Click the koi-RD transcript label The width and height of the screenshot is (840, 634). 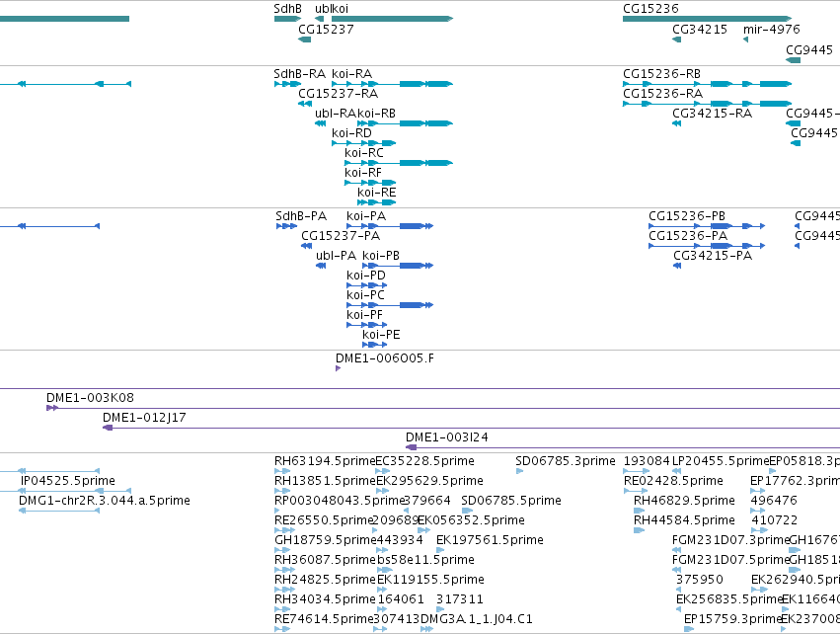coord(351,133)
